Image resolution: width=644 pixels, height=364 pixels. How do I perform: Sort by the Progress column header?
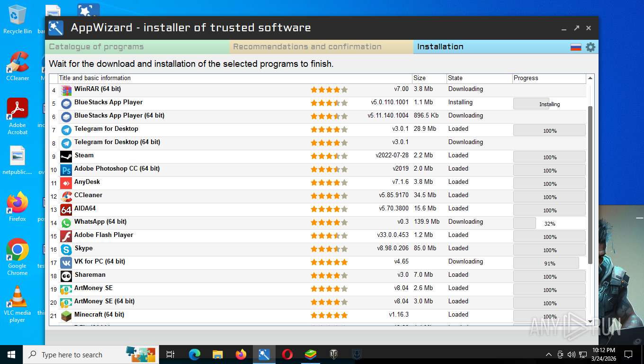click(549, 78)
